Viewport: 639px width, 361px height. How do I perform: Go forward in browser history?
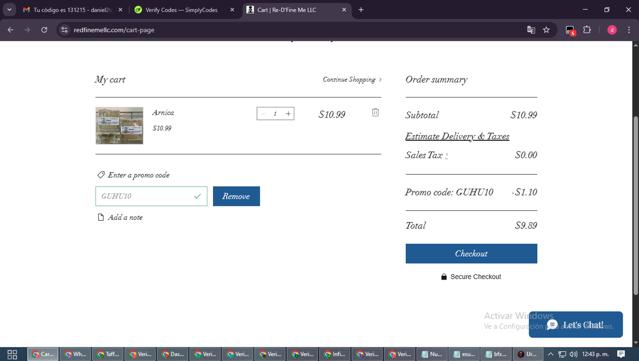(x=27, y=30)
